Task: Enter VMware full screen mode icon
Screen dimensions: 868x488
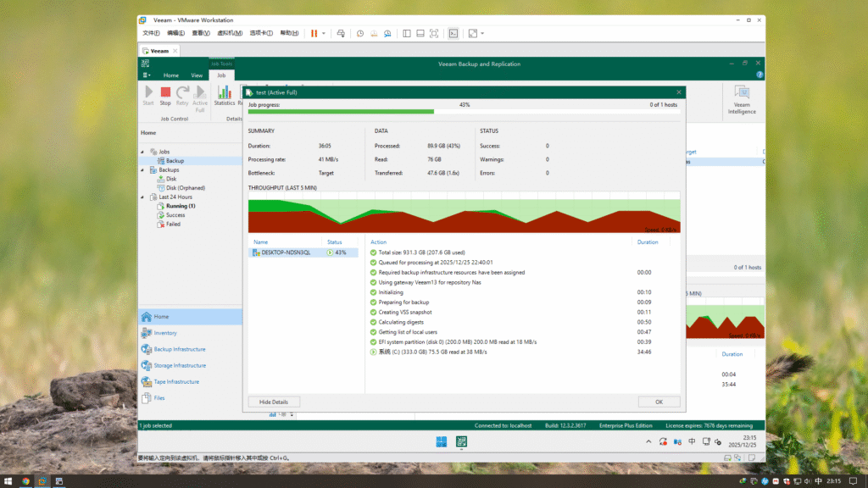Action: 433,33
